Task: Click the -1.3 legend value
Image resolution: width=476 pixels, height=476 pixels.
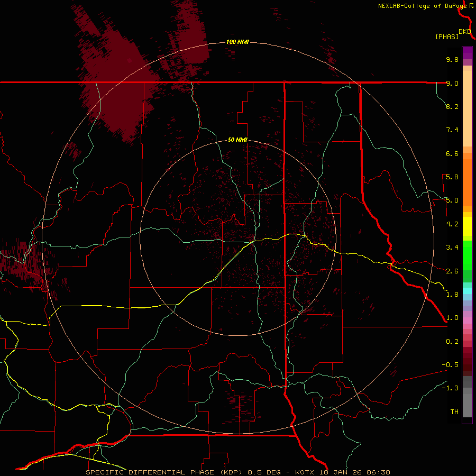Action: point(450,388)
